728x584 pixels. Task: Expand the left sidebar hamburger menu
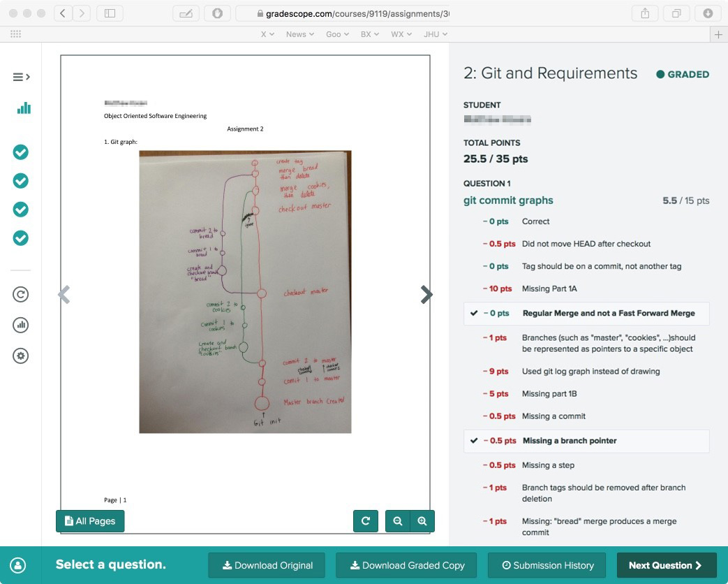click(x=21, y=77)
